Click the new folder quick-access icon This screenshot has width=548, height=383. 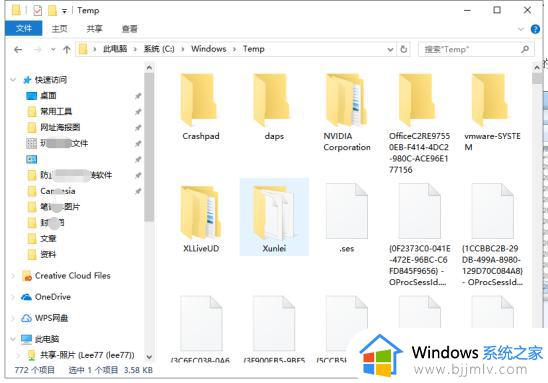click(52, 10)
